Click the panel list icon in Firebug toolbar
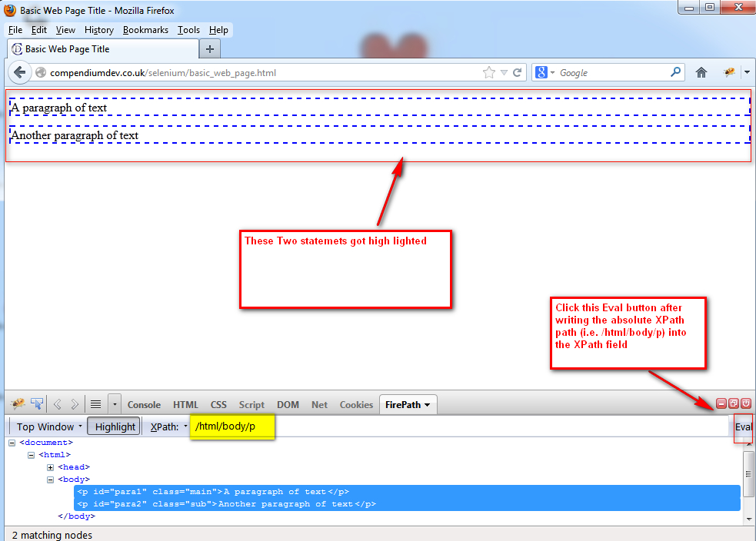 pyautogui.click(x=95, y=403)
